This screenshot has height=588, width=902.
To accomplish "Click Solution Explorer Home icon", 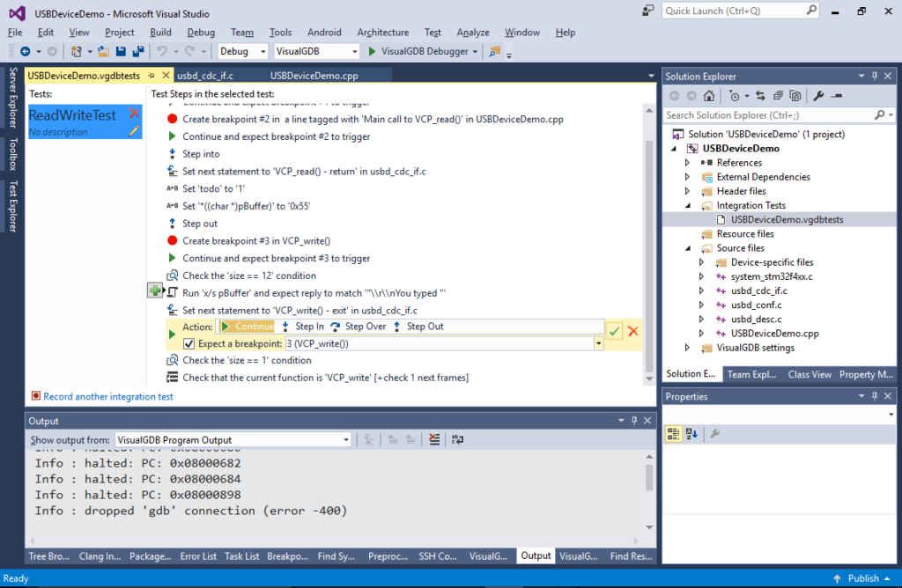I will [709, 96].
